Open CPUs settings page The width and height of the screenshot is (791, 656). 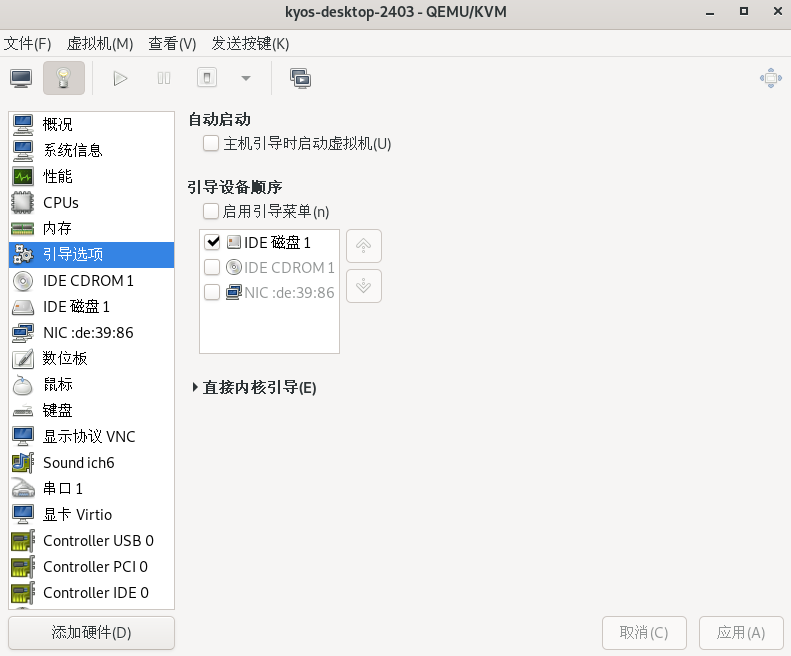coord(92,202)
